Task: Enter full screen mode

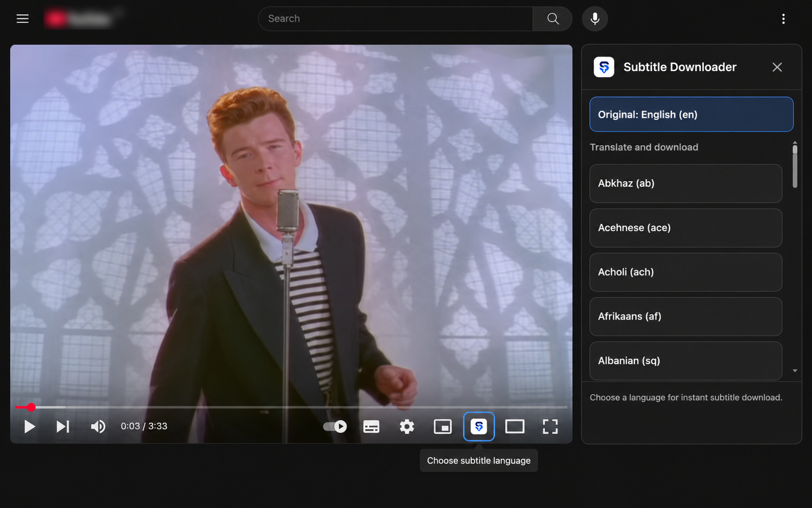Action: [x=550, y=427]
